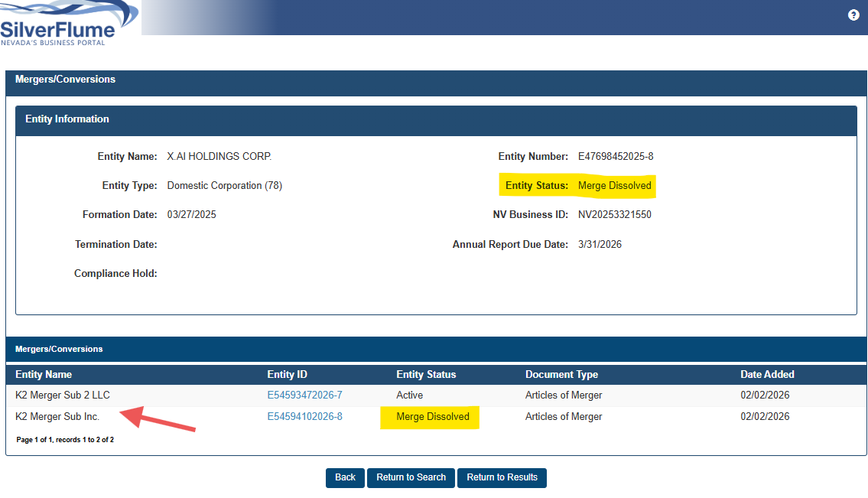The image size is (868, 498).
Task: Click the X.AI HOLDINGS CORP. entity name
Action: click(x=219, y=157)
